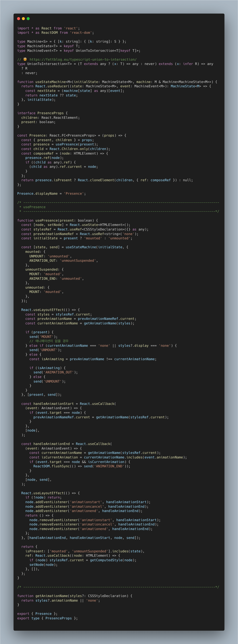Click the usePresence comment header text
Image resolution: width=238 pixels, height=644 pixels.
click(x=34, y=207)
